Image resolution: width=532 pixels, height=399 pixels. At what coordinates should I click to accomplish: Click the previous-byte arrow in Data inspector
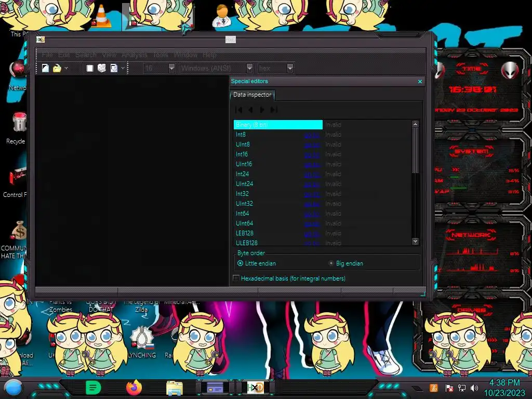pos(250,110)
